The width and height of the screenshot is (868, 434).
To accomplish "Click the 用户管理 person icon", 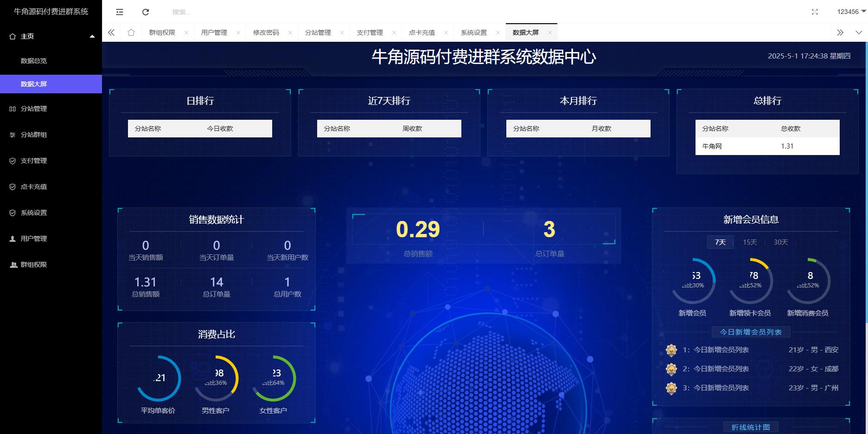I will (x=13, y=239).
